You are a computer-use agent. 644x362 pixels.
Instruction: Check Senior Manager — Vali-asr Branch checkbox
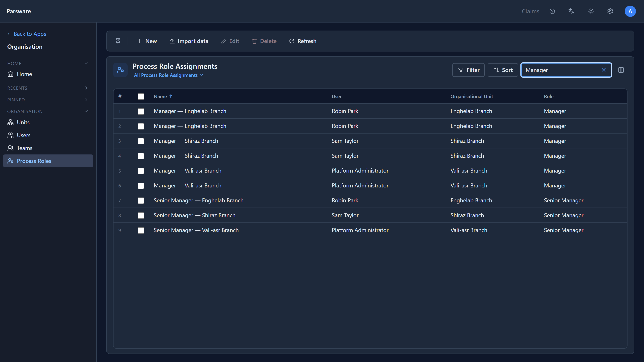pyautogui.click(x=141, y=230)
